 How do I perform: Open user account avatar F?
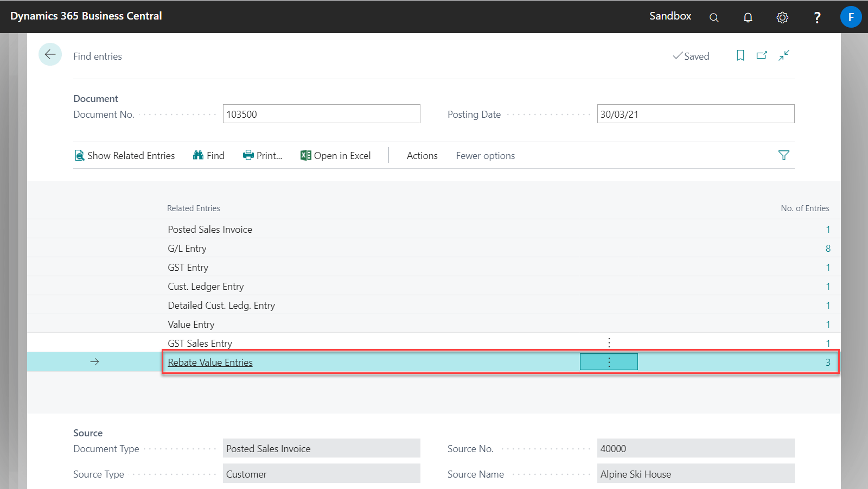coord(851,17)
